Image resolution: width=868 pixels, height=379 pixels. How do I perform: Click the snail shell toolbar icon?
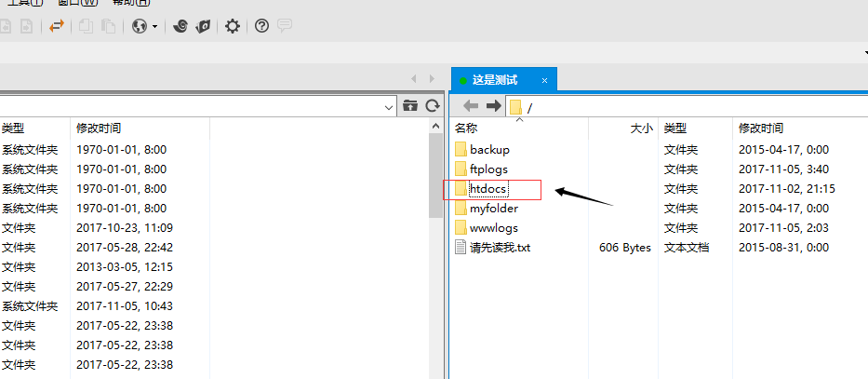[181, 26]
